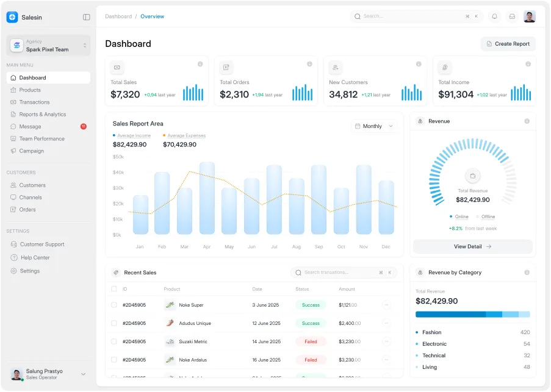Viewport: 551px width, 392px height.
Task: Check the Adudus Unique row checkbox
Action: (x=114, y=323)
